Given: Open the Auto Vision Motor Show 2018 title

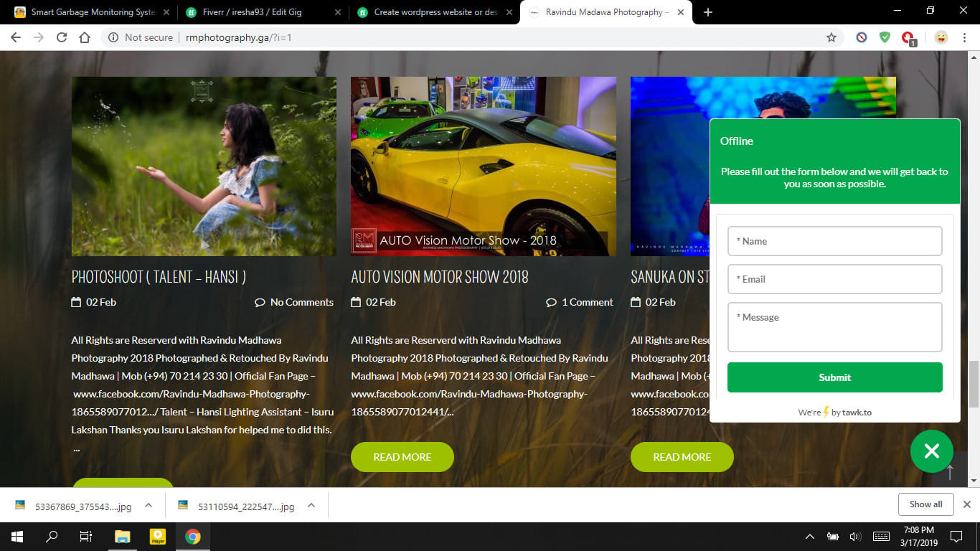Looking at the screenshot, I should pyautogui.click(x=440, y=277).
